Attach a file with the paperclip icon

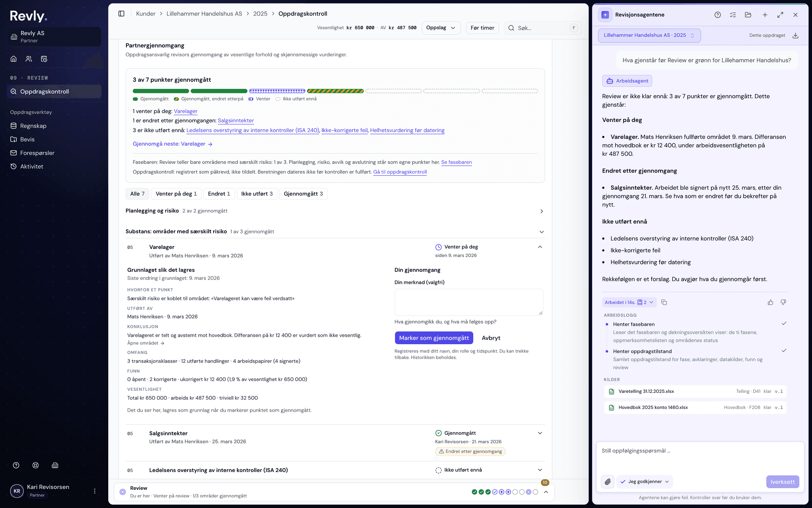point(608,482)
